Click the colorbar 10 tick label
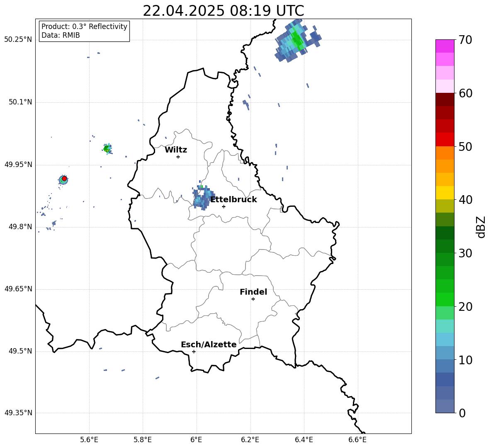The width and height of the screenshot is (491, 448). click(465, 360)
